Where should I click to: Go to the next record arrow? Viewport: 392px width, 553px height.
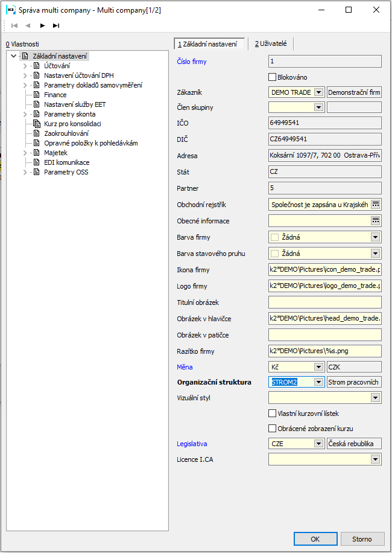point(43,25)
